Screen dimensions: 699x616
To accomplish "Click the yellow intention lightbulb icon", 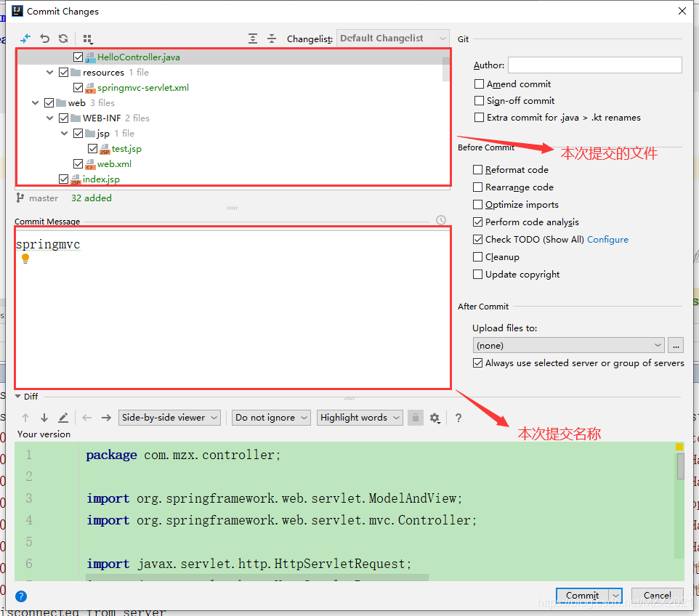I will (25, 259).
